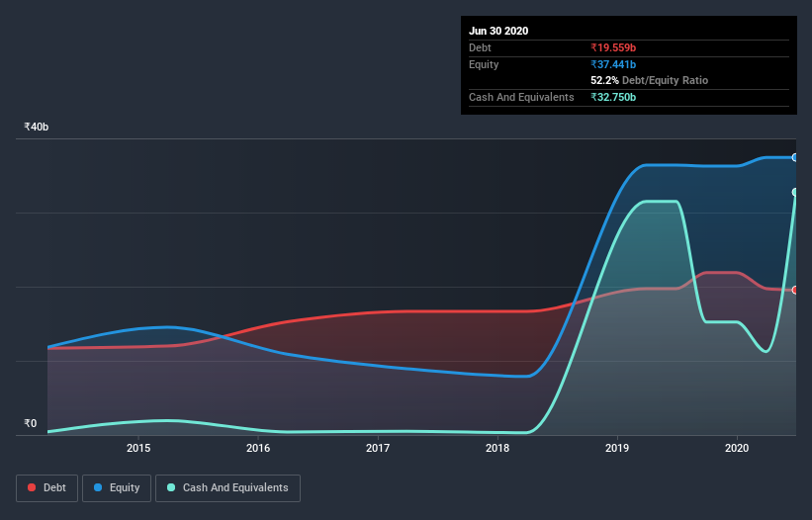Click Cash And Equivalents label in tooltip
Image resolution: width=812 pixels, height=520 pixels.
[x=521, y=97]
